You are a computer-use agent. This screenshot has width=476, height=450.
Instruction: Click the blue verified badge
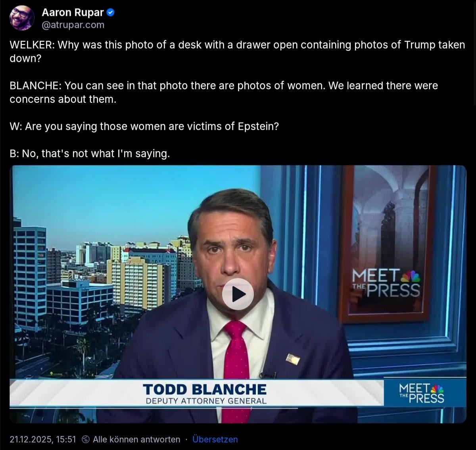pos(111,12)
